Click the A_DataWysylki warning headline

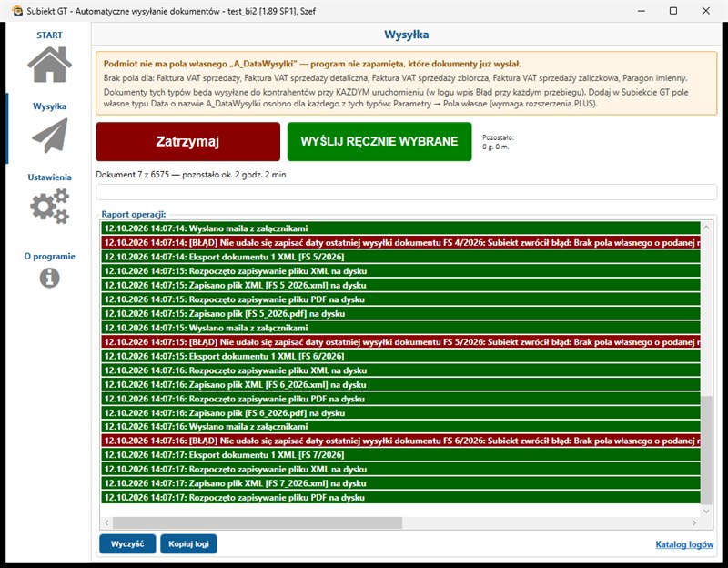click(312, 64)
